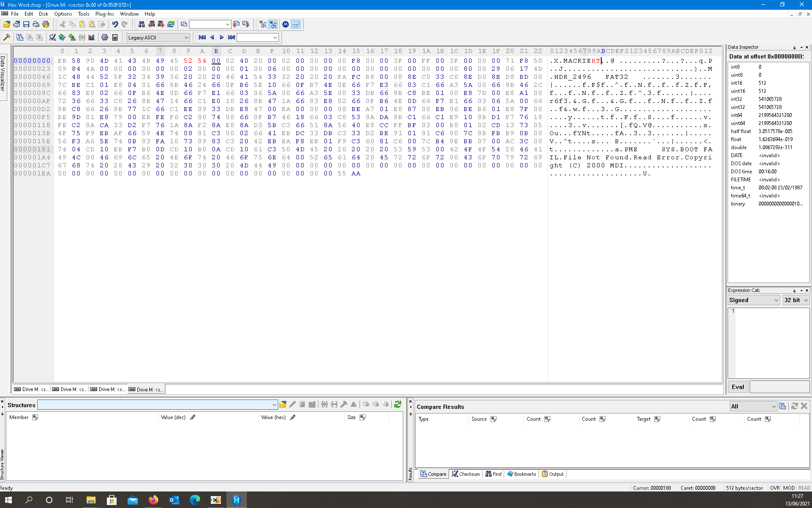Click the MOD status bar indicator
This screenshot has width=812, height=508.
click(x=789, y=488)
